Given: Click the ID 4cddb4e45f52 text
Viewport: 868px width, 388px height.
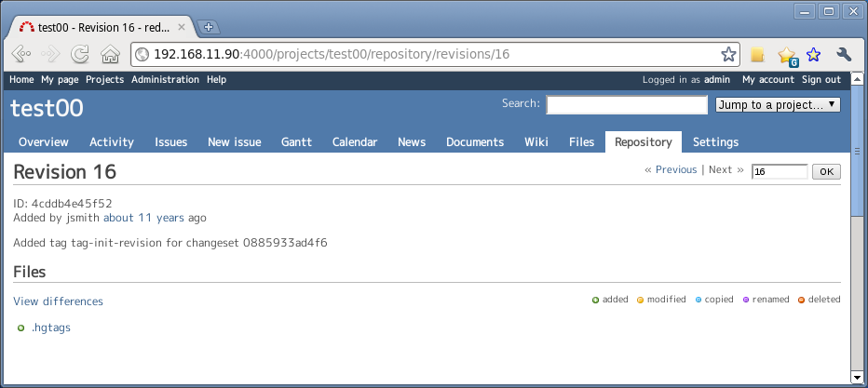Looking at the screenshot, I should click(62, 204).
